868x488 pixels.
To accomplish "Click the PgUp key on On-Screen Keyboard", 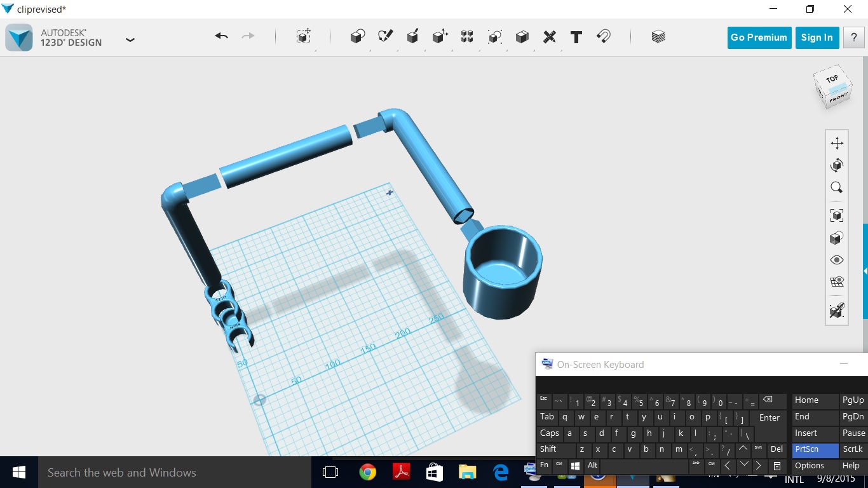I will pos(853,401).
